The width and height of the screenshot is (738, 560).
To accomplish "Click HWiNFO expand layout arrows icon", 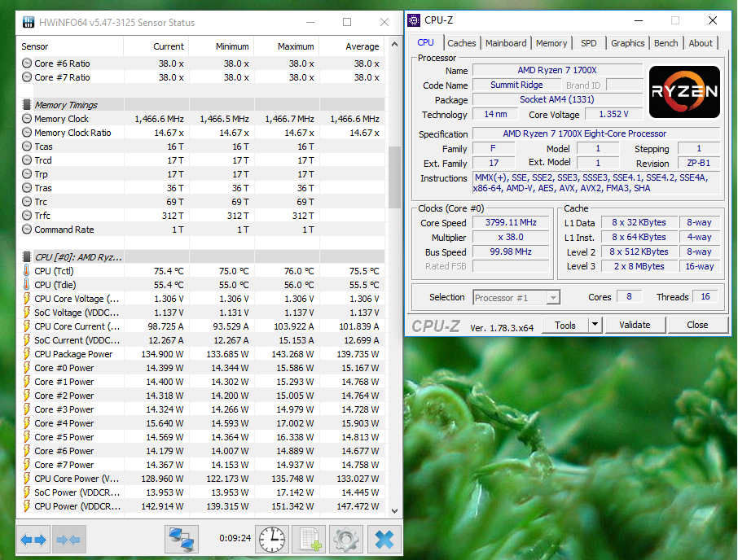I will [x=33, y=540].
